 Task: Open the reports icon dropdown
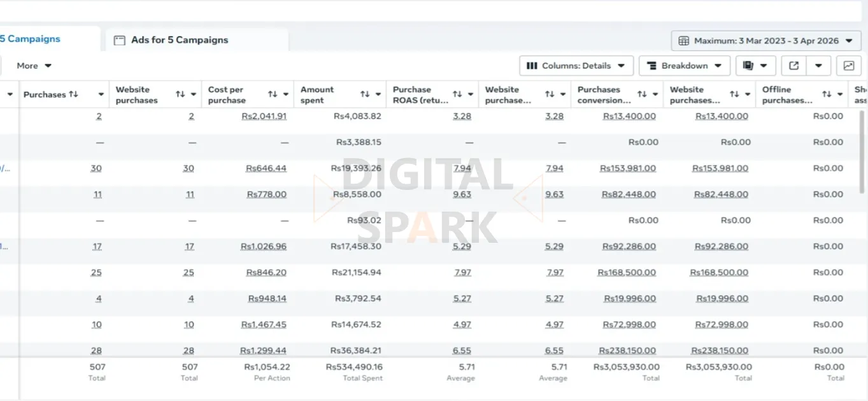[755, 66]
